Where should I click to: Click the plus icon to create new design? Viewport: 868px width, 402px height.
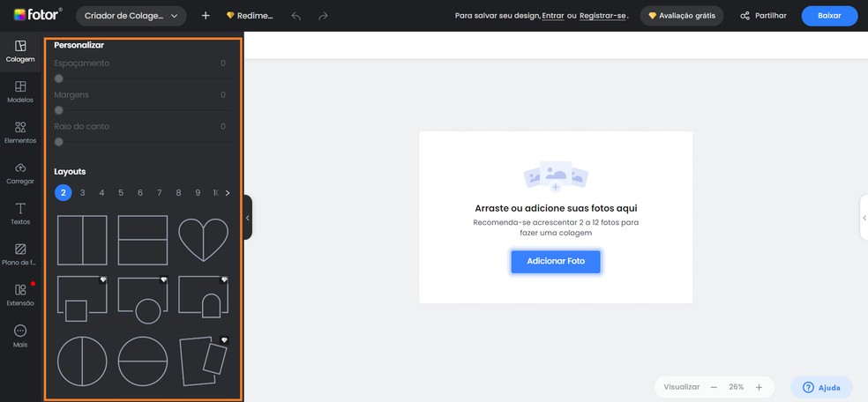tap(206, 16)
